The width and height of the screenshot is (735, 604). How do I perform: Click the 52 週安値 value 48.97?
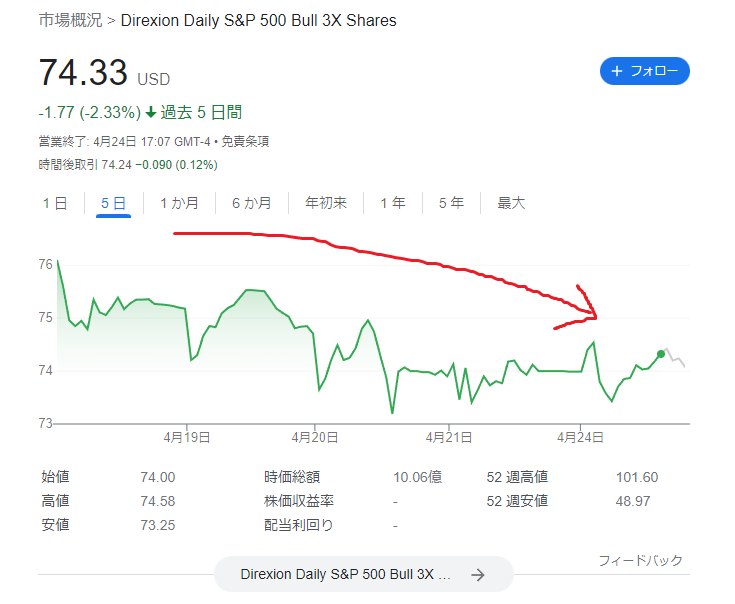[x=633, y=501]
